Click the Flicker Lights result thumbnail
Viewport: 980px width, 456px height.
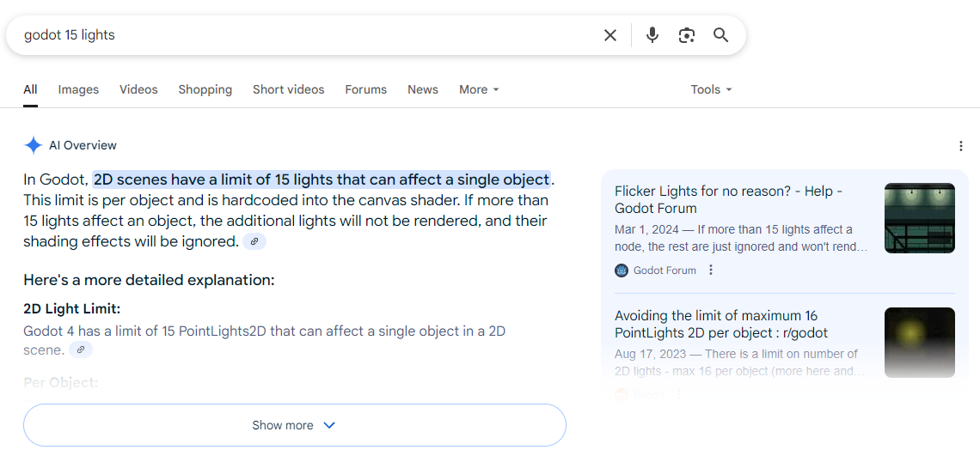point(919,218)
